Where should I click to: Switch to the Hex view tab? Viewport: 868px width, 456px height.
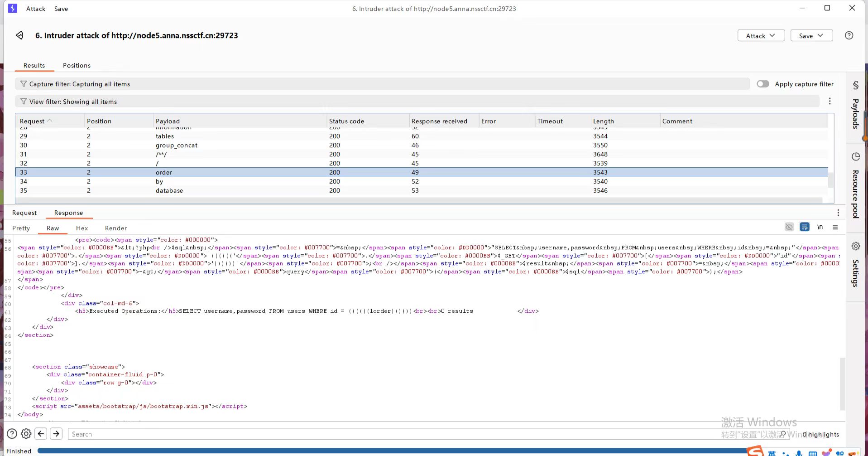pyautogui.click(x=82, y=228)
